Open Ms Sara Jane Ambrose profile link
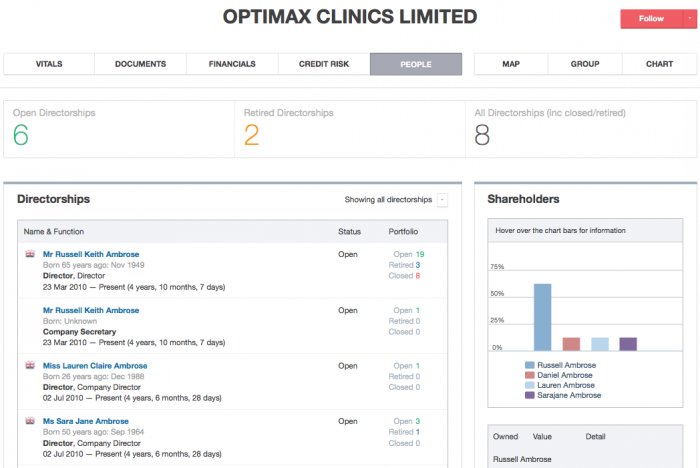Viewport: 700px width, 468px height. tap(86, 421)
